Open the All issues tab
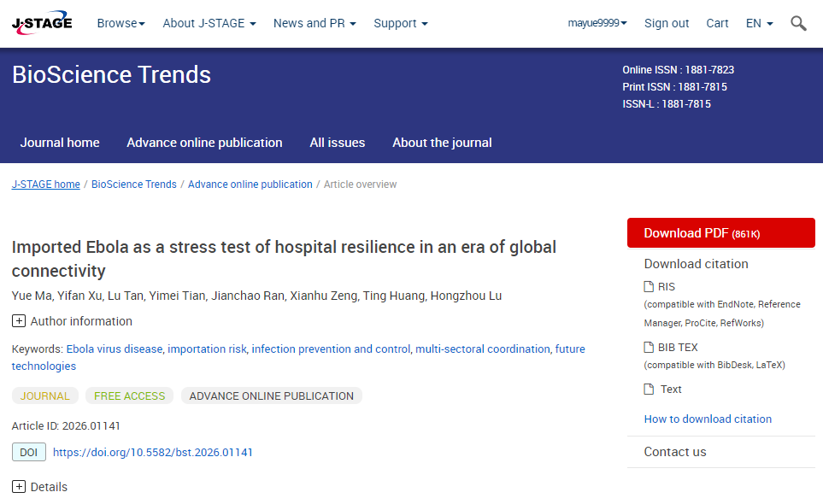823x504 pixels. [337, 143]
